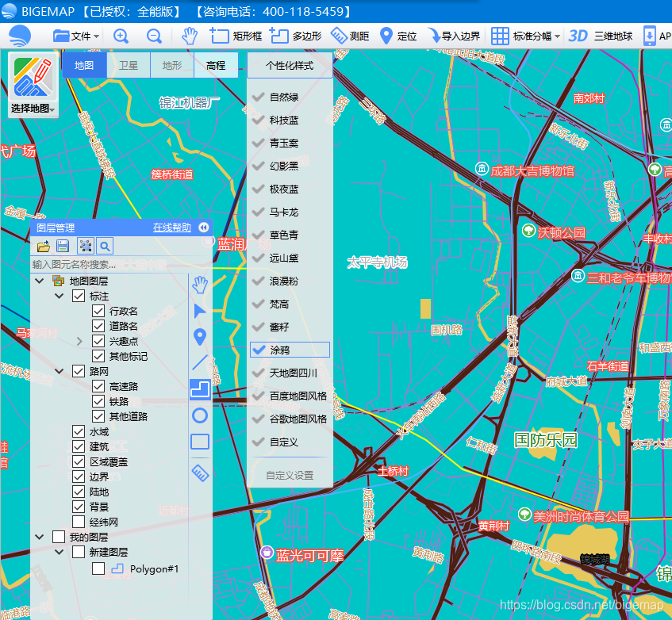672x620 pixels.
Task: Click the open folder icon in layer panel
Action: coord(44,247)
